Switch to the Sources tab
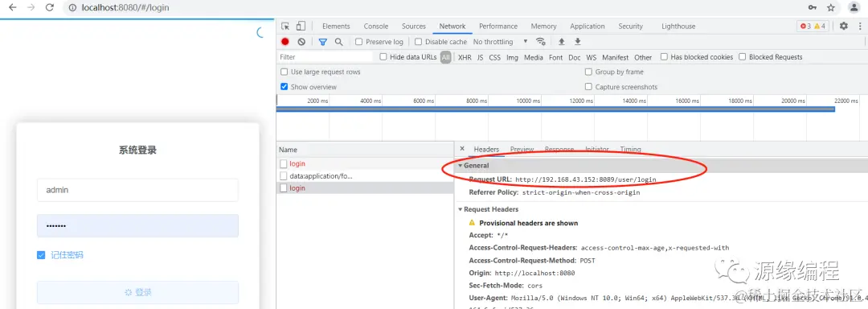Viewport: 868px width, 309px height. (414, 26)
